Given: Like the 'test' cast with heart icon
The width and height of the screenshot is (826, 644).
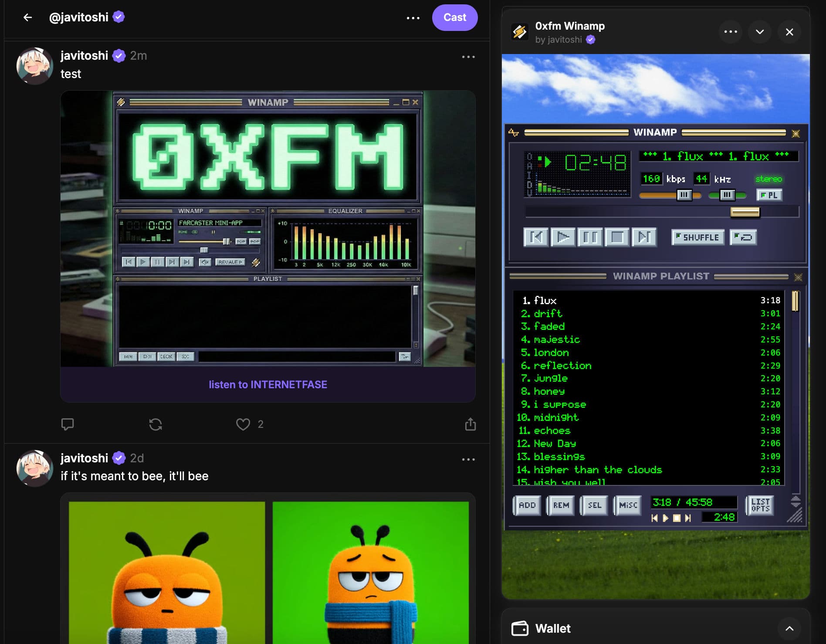Looking at the screenshot, I should 243,424.
